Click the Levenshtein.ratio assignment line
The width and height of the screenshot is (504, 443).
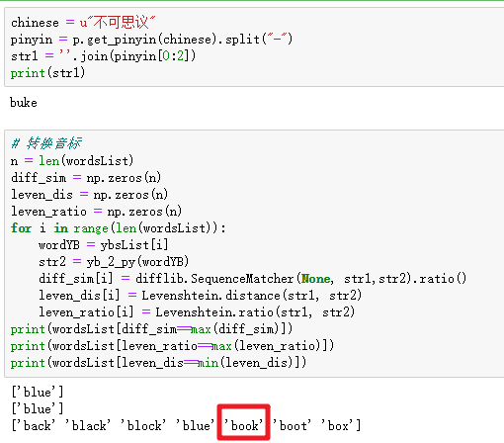click(x=197, y=312)
